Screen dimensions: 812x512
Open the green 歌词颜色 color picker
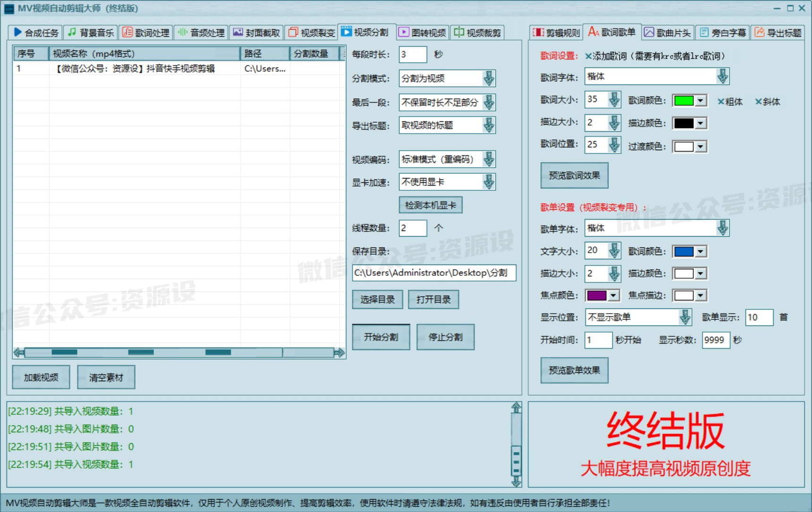point(689,101)
